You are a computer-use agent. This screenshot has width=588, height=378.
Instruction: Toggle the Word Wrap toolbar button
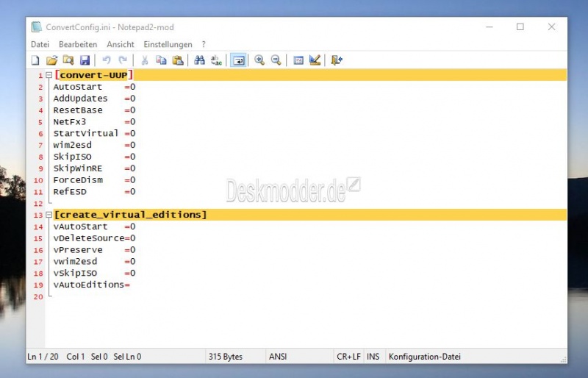pos(238,60)
